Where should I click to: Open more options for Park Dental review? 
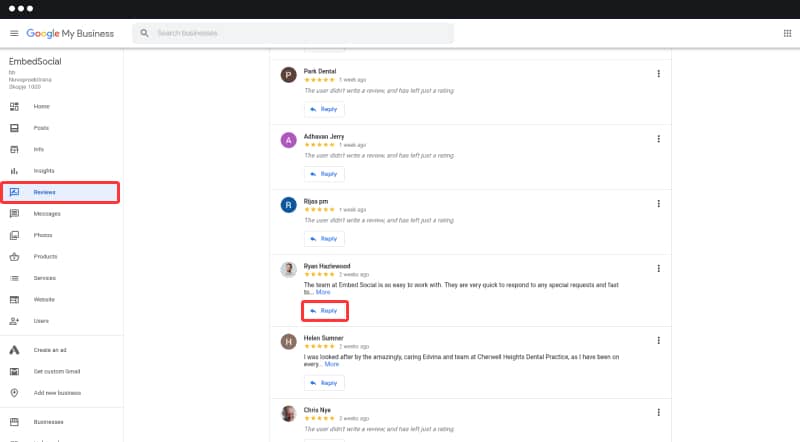(659, 74)
